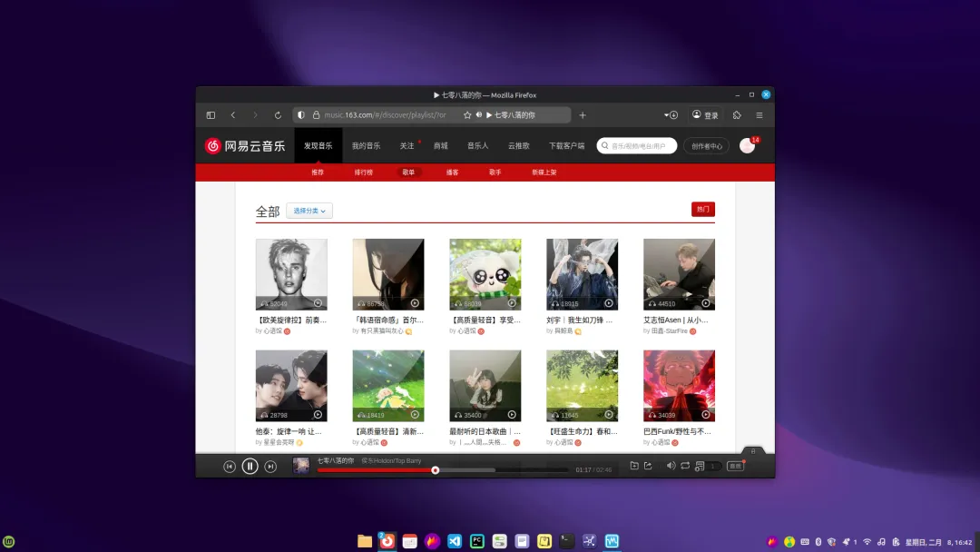980x552 pixels.
Task: Open the Files folder in the dock
Action: pos(365,541)
